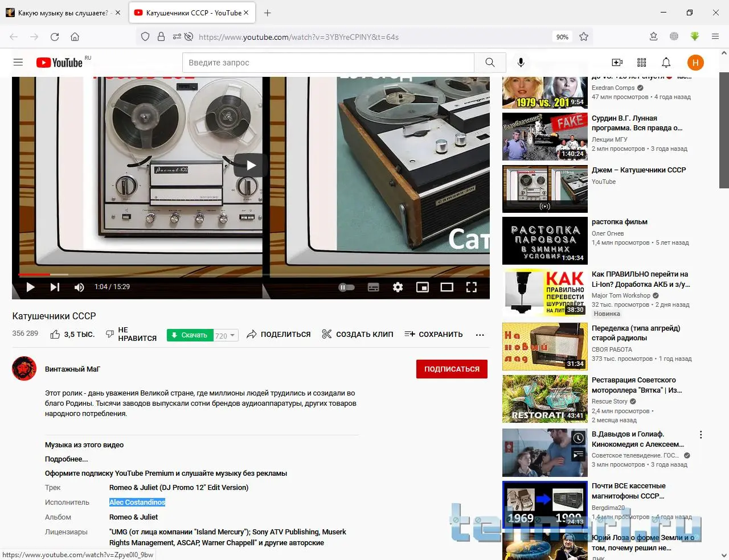This screenshot has width=729, height=560.
Task: Reload the current page
Action: click(x=55, y=37)
